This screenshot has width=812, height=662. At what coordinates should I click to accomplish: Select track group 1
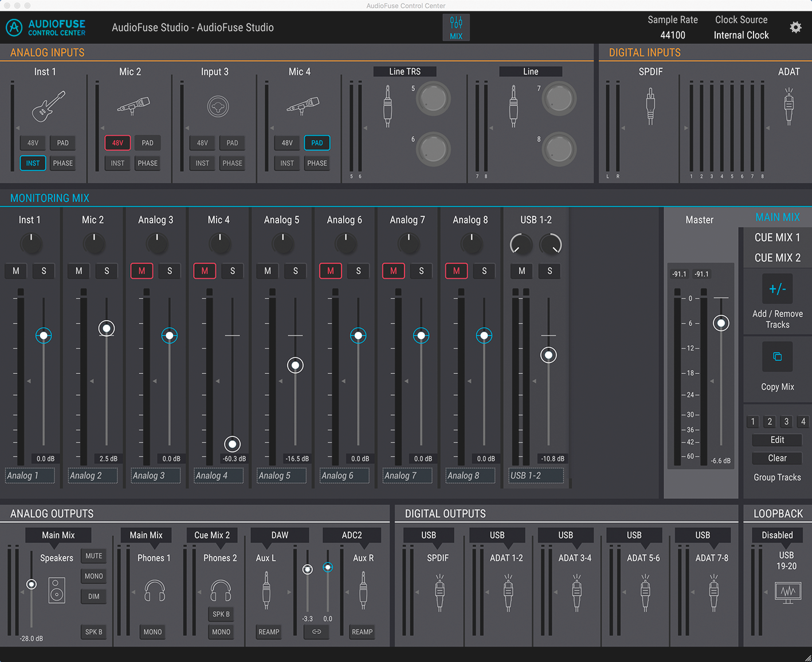pos(753,421)
